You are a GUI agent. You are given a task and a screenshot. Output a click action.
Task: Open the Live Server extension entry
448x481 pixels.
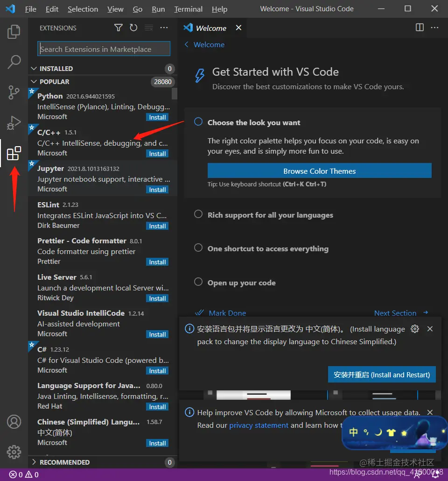[x=102, y=288]
